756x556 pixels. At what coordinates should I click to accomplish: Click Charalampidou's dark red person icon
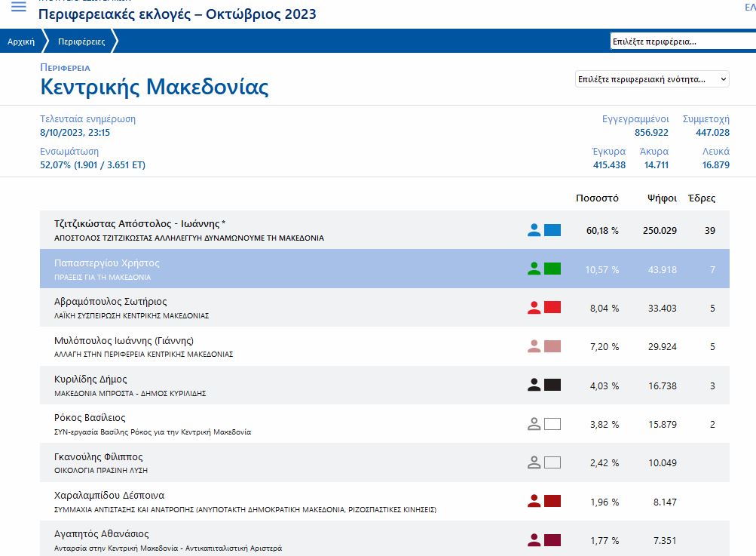click(534, 501)
